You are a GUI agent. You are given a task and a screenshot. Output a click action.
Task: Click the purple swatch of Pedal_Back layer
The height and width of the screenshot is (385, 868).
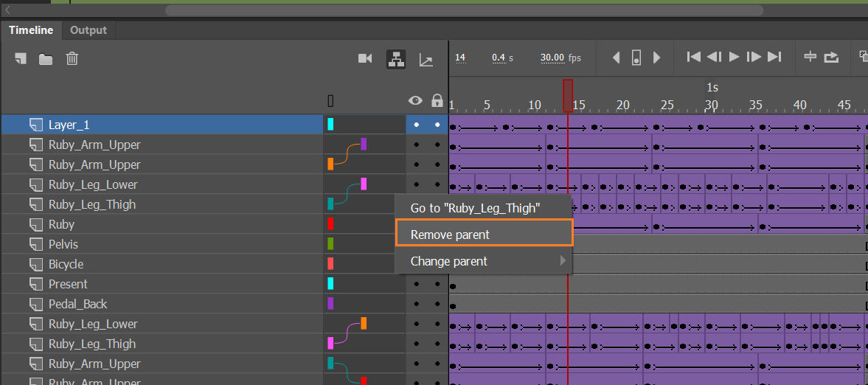(330, 304)
